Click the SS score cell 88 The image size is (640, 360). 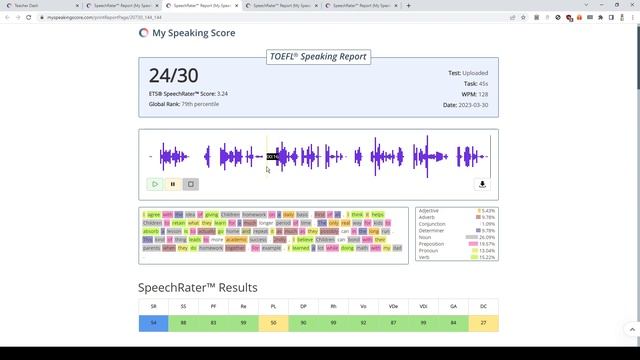tap(183, 323)
